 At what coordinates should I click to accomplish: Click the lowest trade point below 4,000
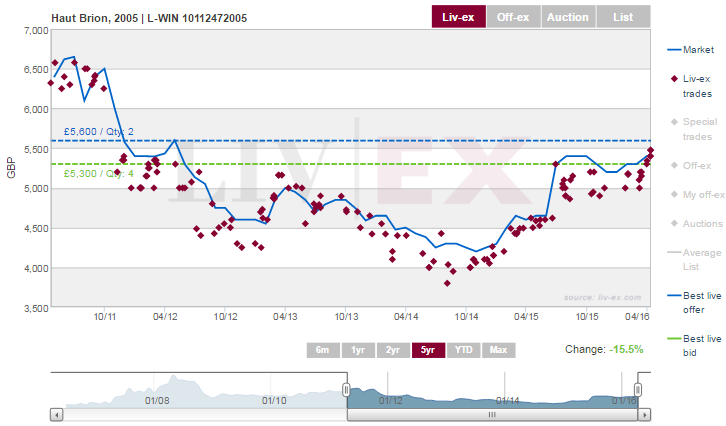447,283
